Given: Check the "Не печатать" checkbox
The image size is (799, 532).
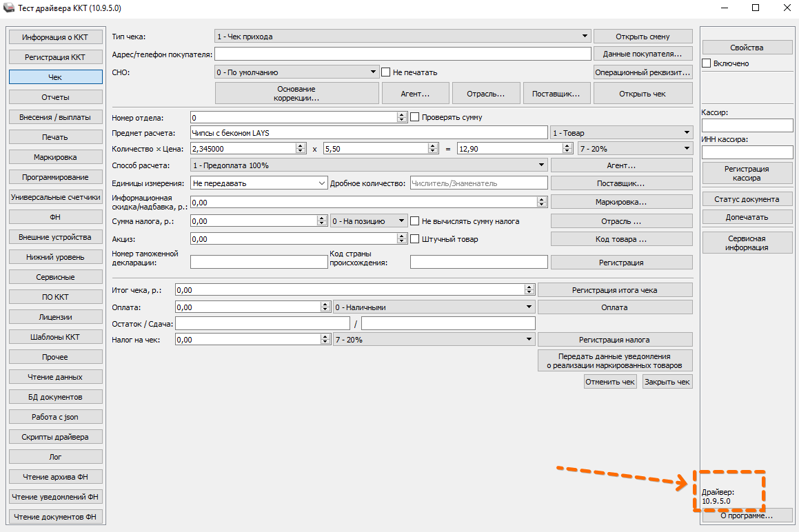Looking at the screenshot, I should 387,72.
